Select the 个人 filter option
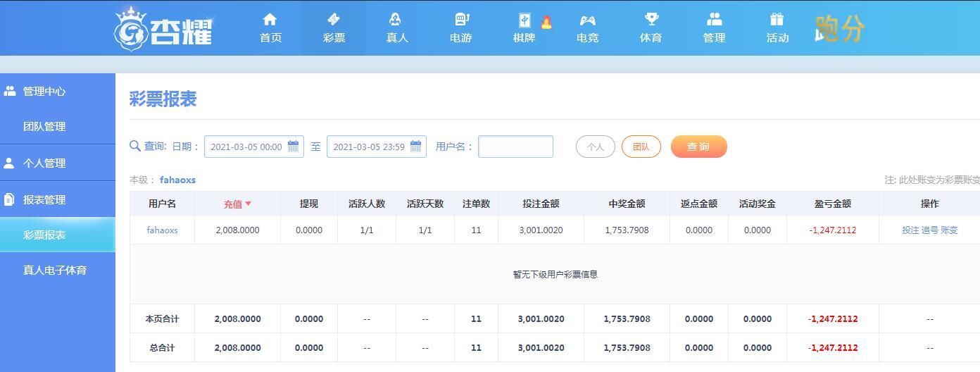Screen dimensions: 980x372 tap(596, 147)
